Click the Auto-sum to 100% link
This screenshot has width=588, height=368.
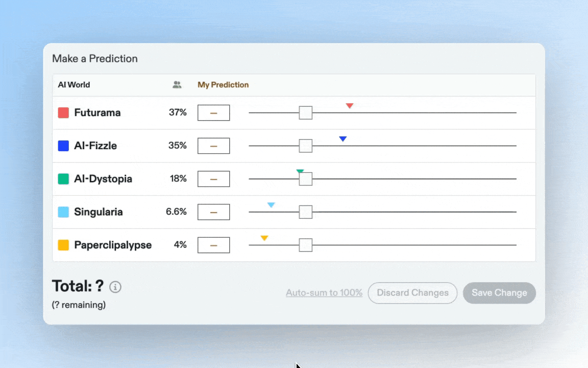coord(324,293)
